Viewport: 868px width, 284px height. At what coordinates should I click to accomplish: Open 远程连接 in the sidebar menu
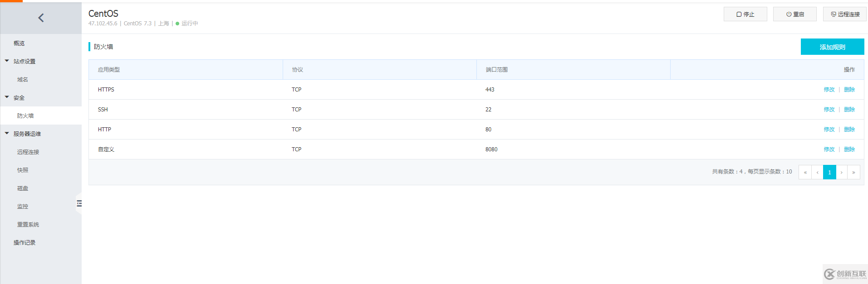(28, 152)
